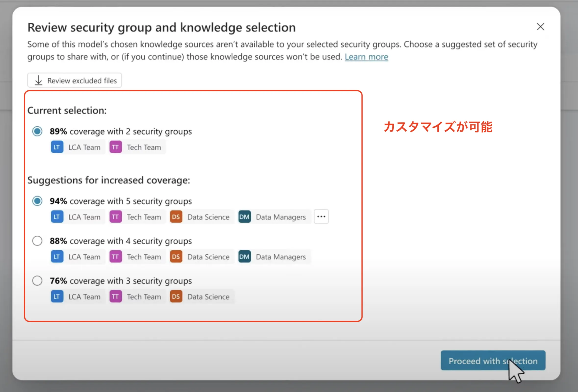
Task: Click the Data Science icon in the 76% option
Action: tap(176, 296)
